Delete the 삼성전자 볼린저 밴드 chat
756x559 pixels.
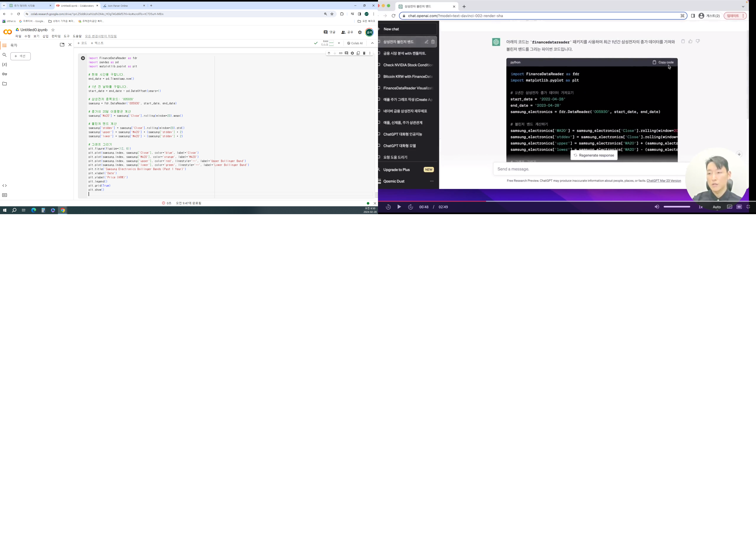433,42
